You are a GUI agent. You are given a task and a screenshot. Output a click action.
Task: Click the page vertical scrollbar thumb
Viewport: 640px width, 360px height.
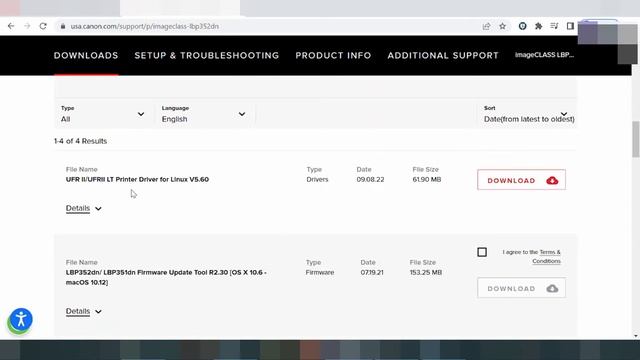(636, 139)
